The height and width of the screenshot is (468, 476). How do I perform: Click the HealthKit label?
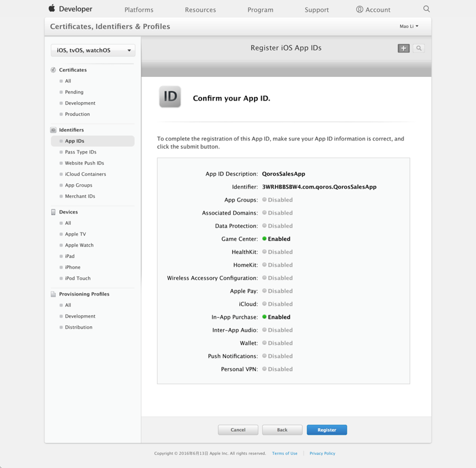pos(245,252)
